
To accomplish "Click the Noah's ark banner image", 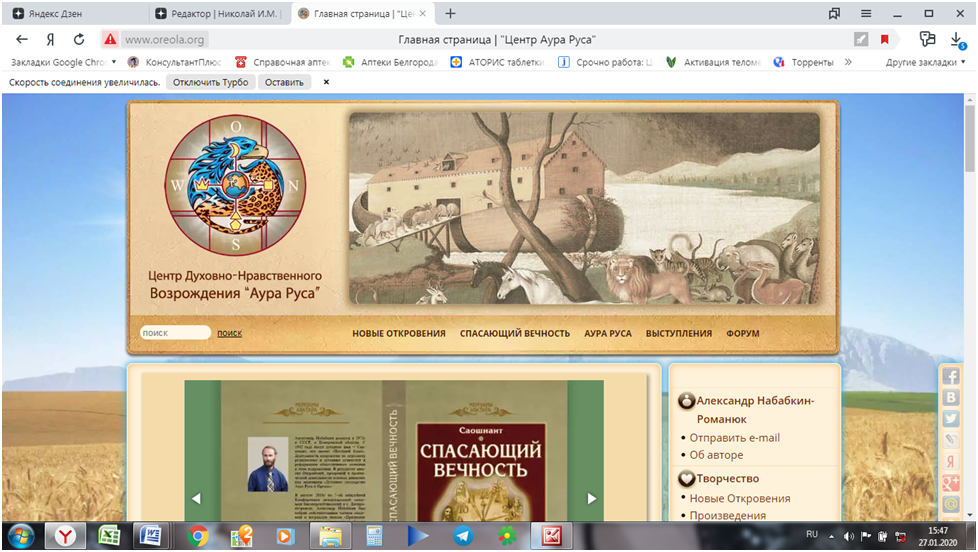I will (584, 208).
